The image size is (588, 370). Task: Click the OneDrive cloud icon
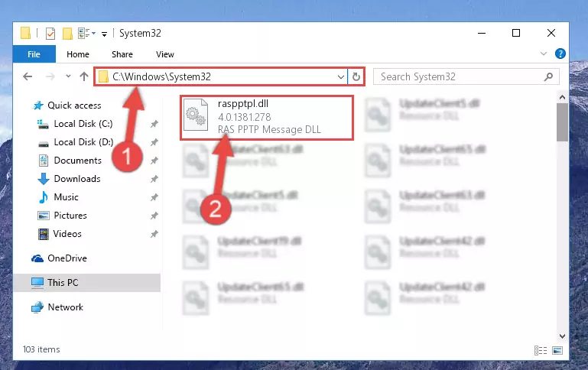(37, 258)
